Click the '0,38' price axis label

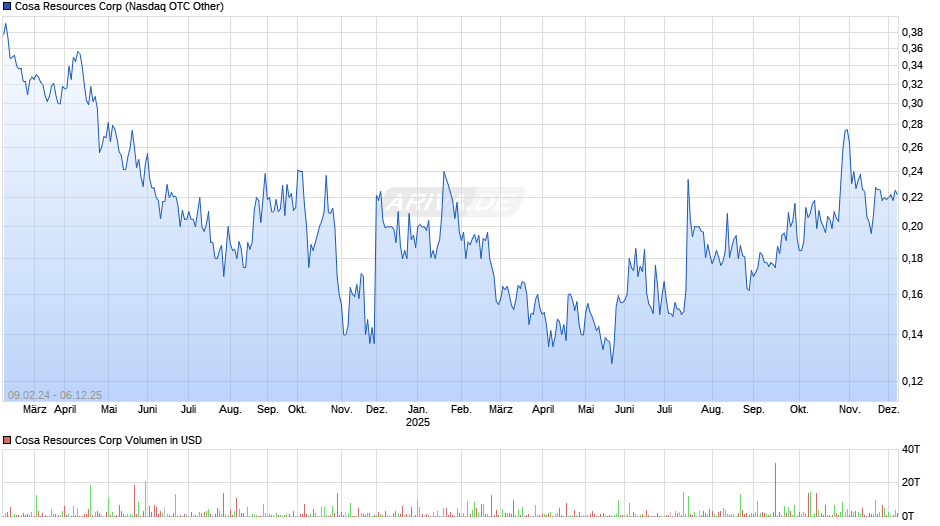pos(912,32)
